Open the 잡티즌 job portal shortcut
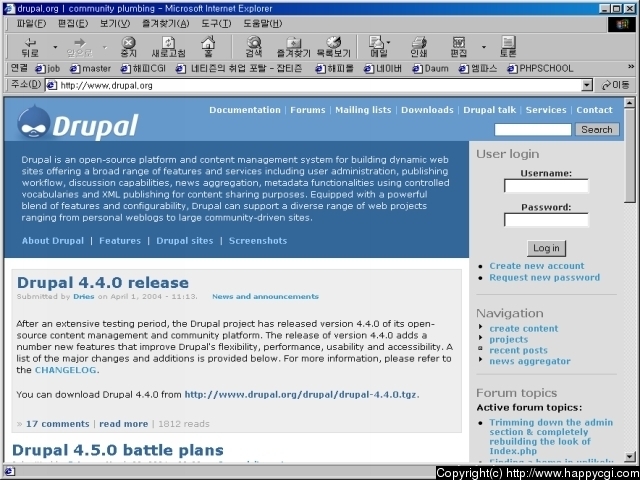This screenshot has height=480, width=640. [239, 69]
